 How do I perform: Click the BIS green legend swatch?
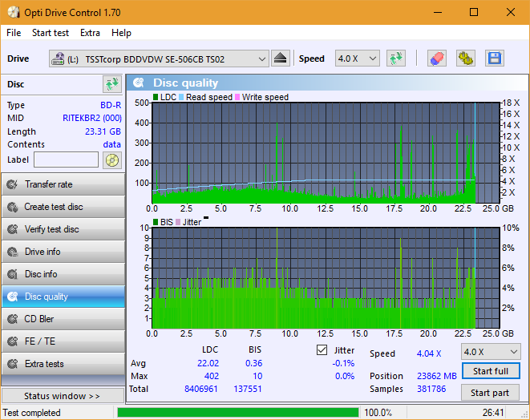coord(156,222)
